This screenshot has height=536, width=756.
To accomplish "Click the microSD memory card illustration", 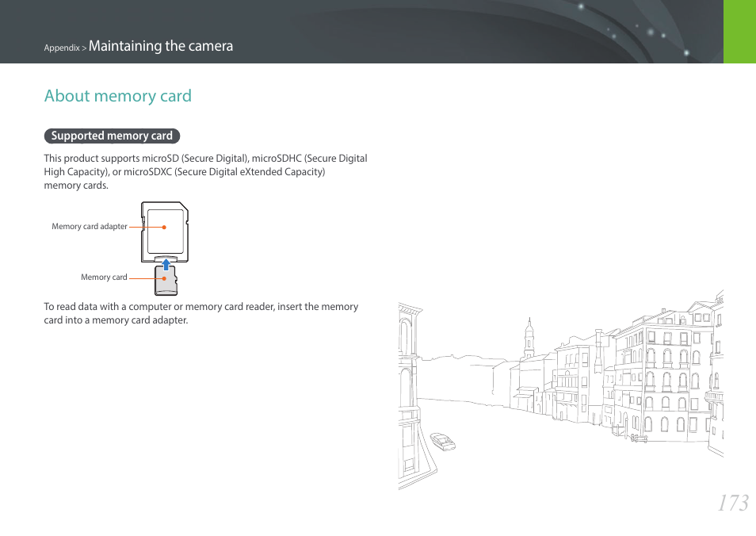I will 166,281.
